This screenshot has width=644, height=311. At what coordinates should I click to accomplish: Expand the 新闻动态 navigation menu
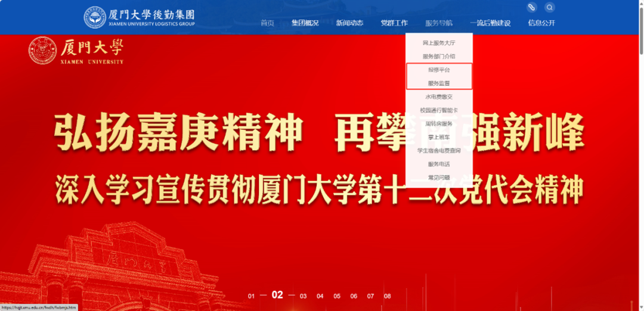[349, 23]
